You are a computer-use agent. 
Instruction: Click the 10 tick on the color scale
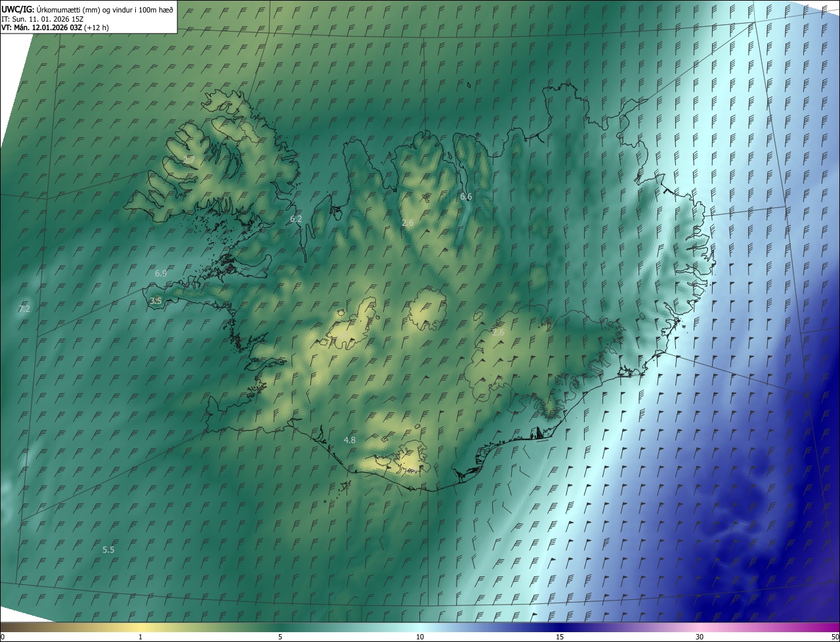[420, 637]
